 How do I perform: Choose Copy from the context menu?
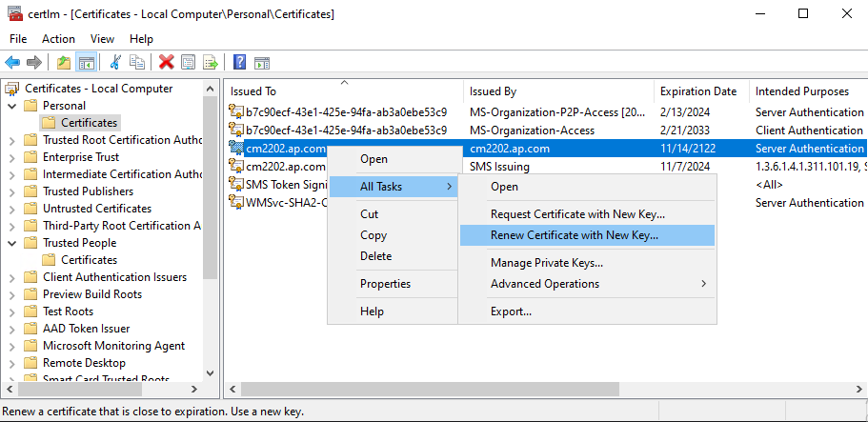(x=393, y=234)
